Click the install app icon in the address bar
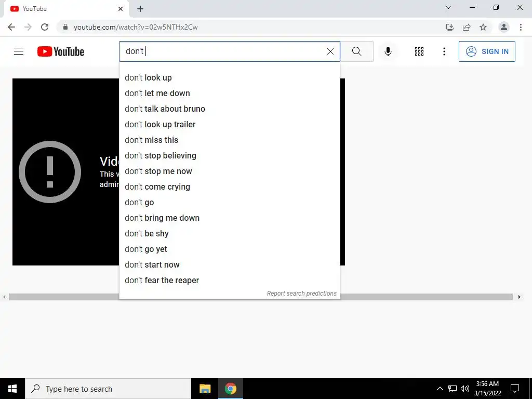532x399 pixels. [449, 27]
